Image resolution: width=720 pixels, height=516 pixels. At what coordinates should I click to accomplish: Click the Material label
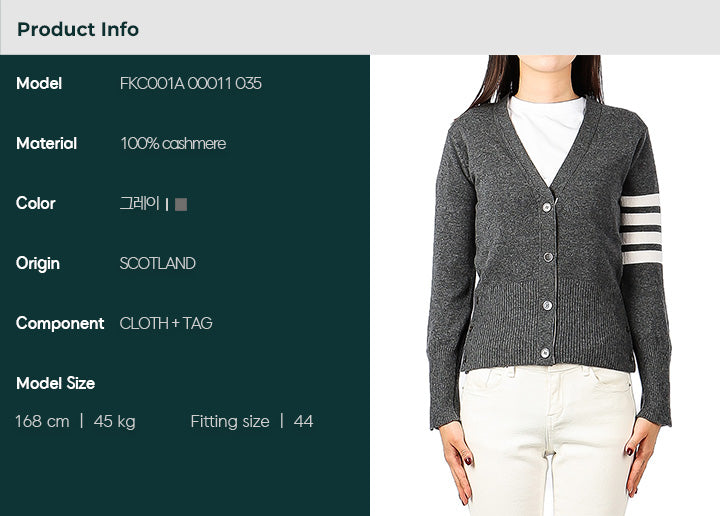pyautogui.click(x=46, y=144)
